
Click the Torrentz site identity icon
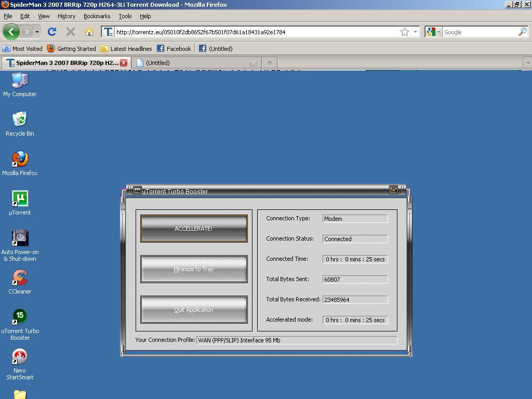point(108,32)
